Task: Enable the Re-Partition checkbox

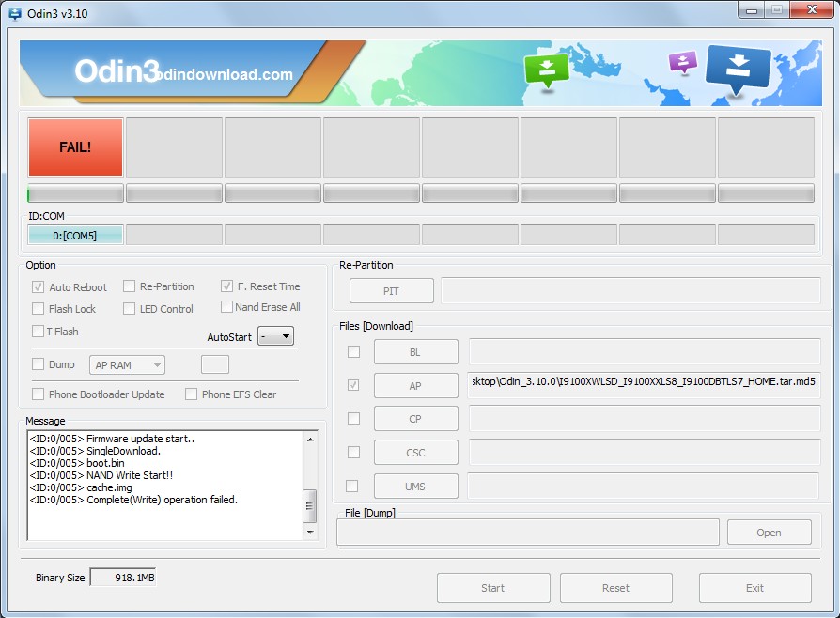Action: coord(129,286)
